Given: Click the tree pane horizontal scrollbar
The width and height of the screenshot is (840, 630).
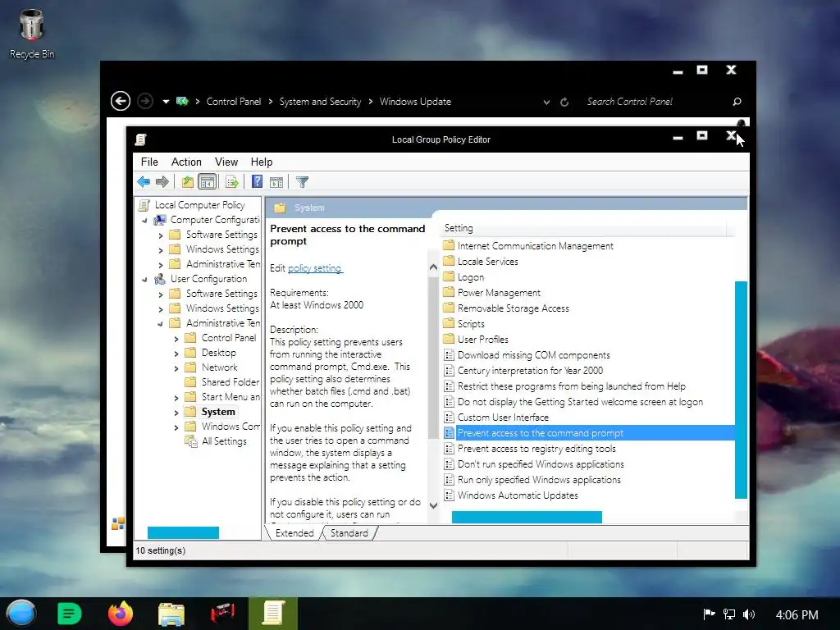Looking at the screenshot, I should pyautogui.click(x=183, y=532).
